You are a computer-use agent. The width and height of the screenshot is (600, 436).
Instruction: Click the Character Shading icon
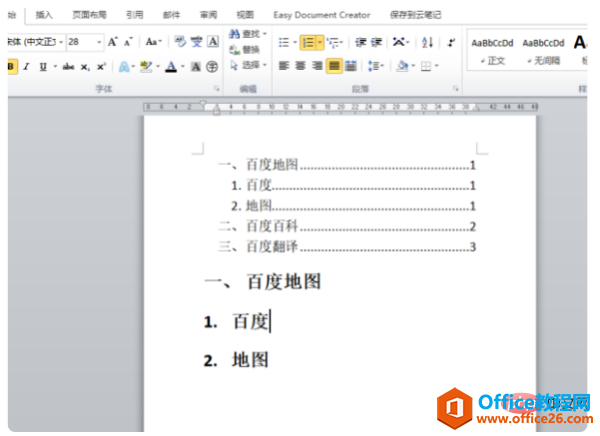196,67
